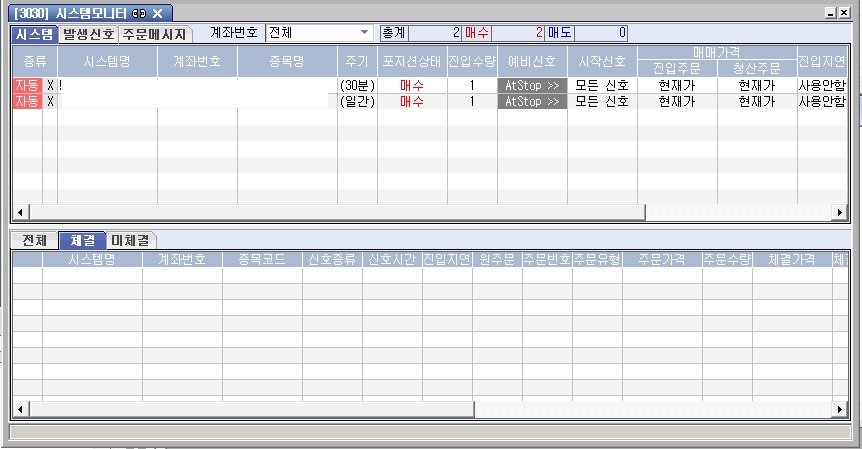Open AtStop >> in the 30분 row

[x=531, y=86]
